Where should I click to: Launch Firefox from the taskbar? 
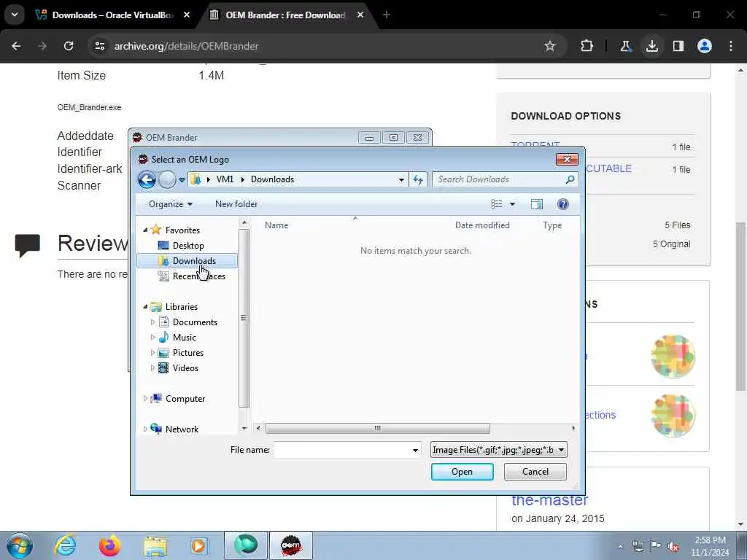[x=109, y=545]
